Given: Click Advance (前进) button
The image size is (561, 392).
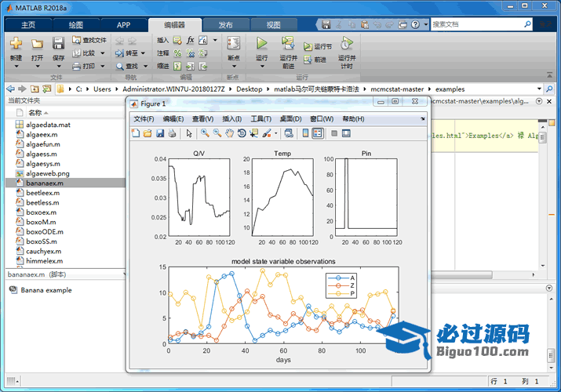Looking at the screenshot, I should coord(315,60).
